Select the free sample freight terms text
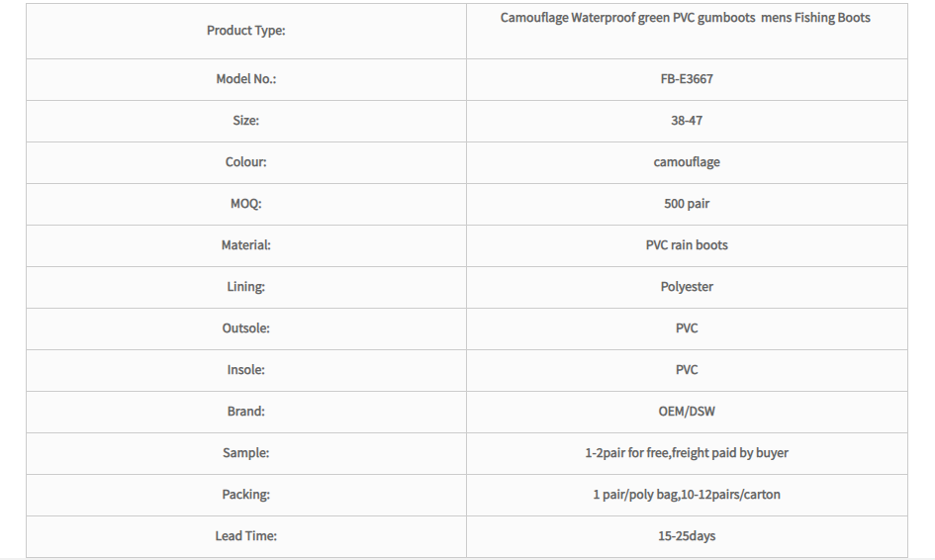Image resolution: width=935 pixels, height=560 pixels. coord(687,453)
